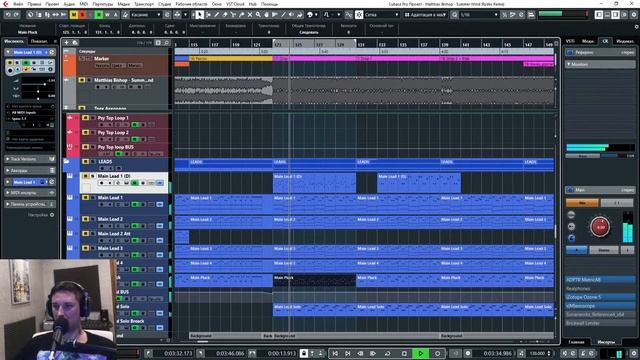Open the Проект menu
Screen dimensions: 640x360
pyautogui.click(x=52, y=4)
